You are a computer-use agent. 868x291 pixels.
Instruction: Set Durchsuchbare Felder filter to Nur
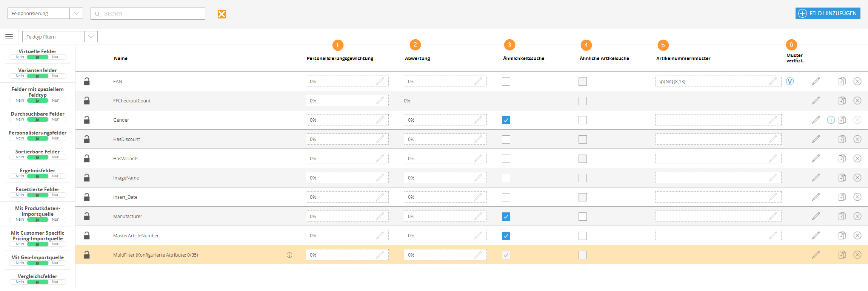[55, 119]
